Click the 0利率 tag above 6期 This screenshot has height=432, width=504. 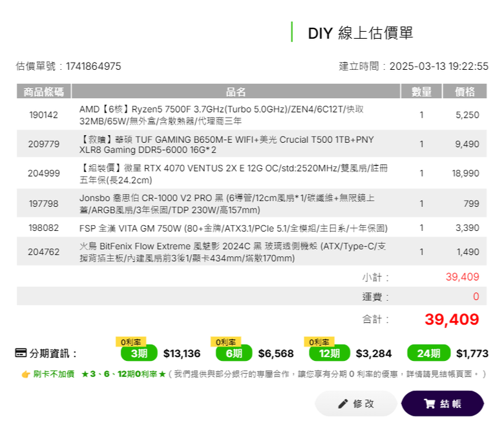coord(226,342)
